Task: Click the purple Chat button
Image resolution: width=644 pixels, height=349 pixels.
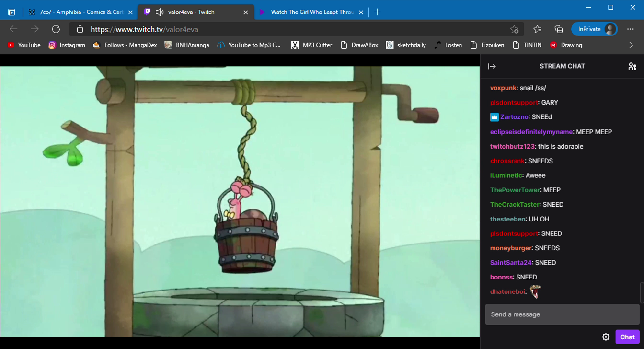Action: (627, 337)
